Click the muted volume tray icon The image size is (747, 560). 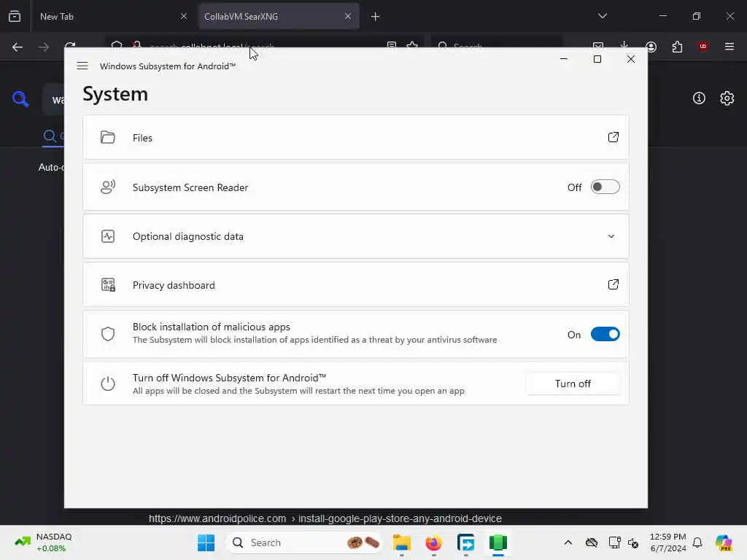coord(632,542)
